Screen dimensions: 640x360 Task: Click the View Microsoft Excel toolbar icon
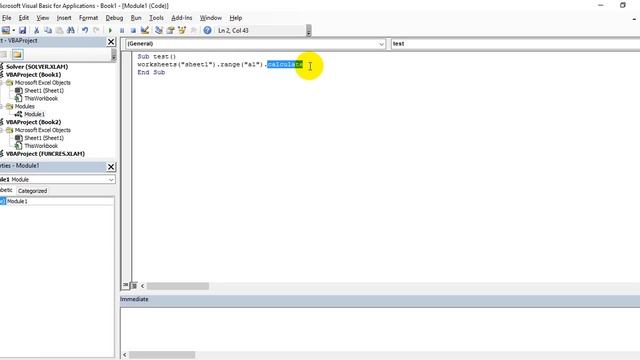[x=6, y=30]
